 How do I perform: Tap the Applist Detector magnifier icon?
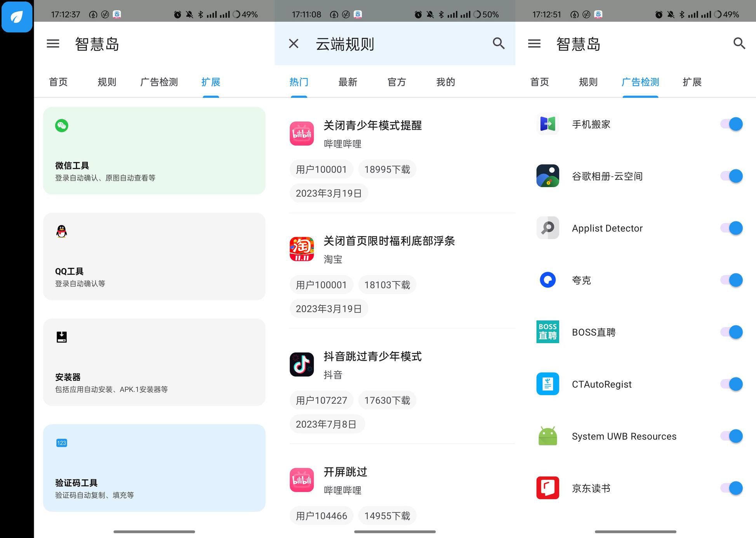point(547,228)
